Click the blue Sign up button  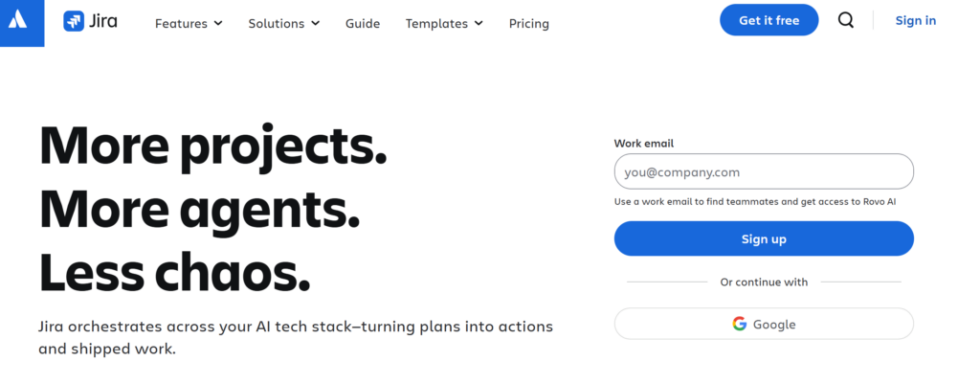[x=764, y=238]
